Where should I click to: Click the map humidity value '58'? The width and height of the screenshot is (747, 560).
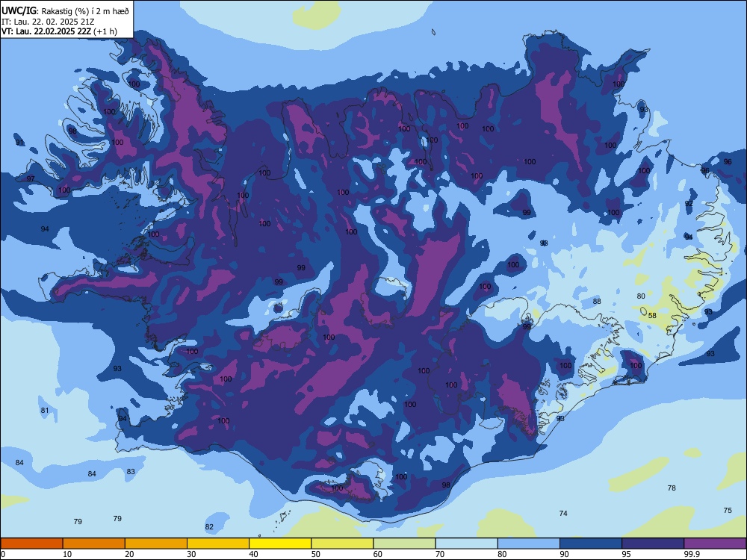point(652,316)
